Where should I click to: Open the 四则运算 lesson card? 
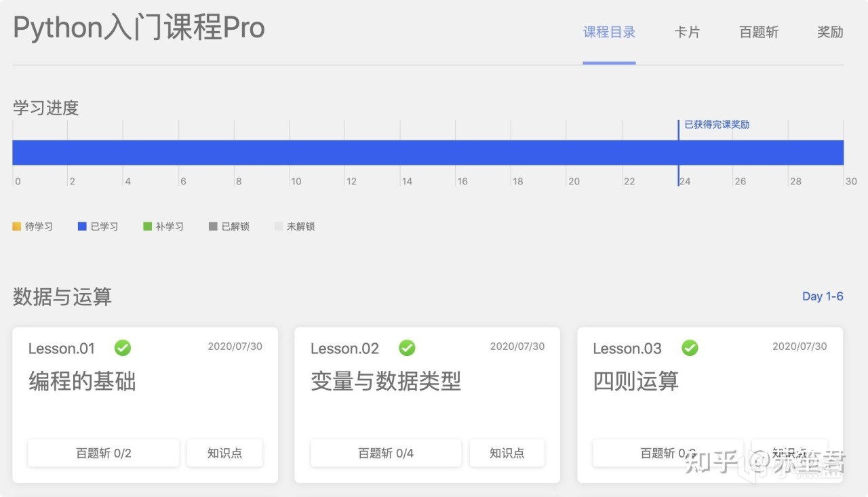pyautogui.click(x=710, y=405)
